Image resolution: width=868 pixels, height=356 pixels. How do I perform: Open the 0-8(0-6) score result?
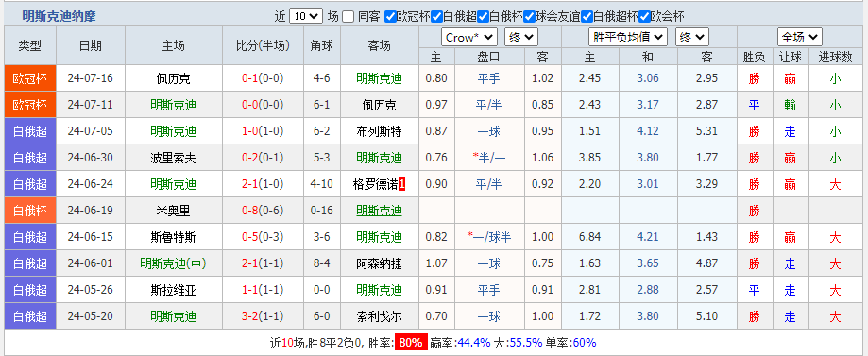[263, 211]
